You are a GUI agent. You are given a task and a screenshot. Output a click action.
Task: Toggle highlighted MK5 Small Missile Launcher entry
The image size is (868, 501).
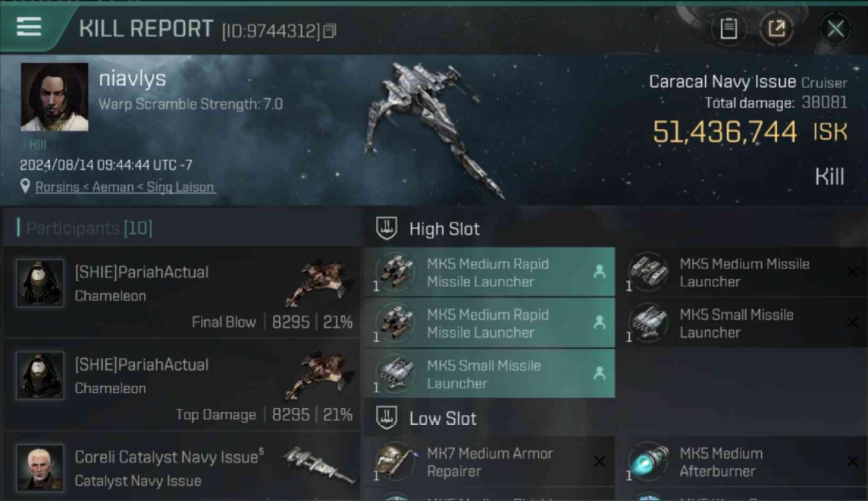pos(489,373)
